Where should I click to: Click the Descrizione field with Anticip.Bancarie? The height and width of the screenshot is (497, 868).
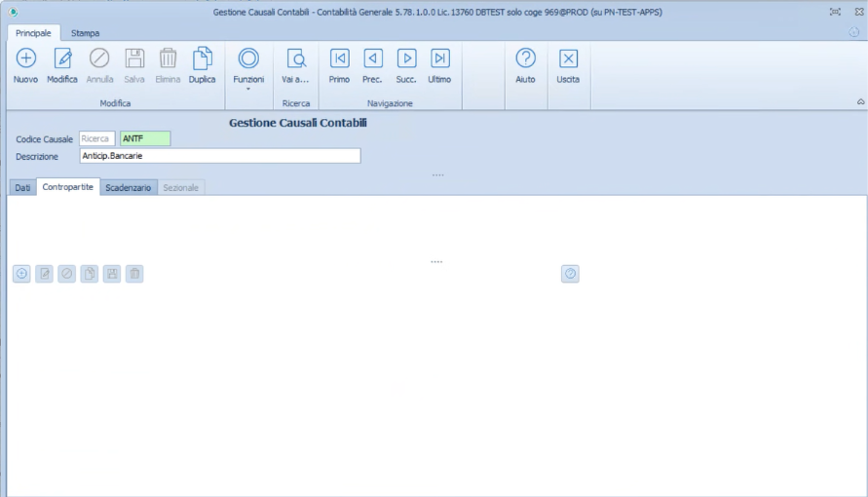219,156
